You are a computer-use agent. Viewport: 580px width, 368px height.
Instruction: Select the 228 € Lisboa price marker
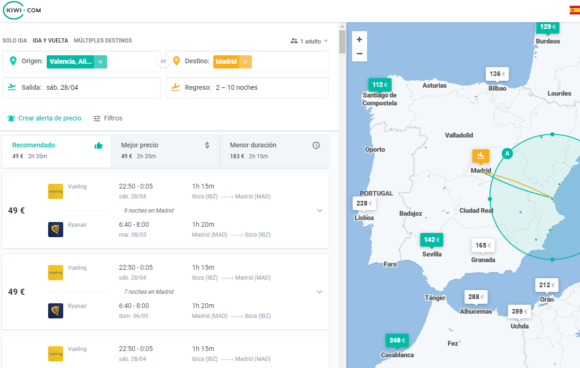tap(364, 203)
